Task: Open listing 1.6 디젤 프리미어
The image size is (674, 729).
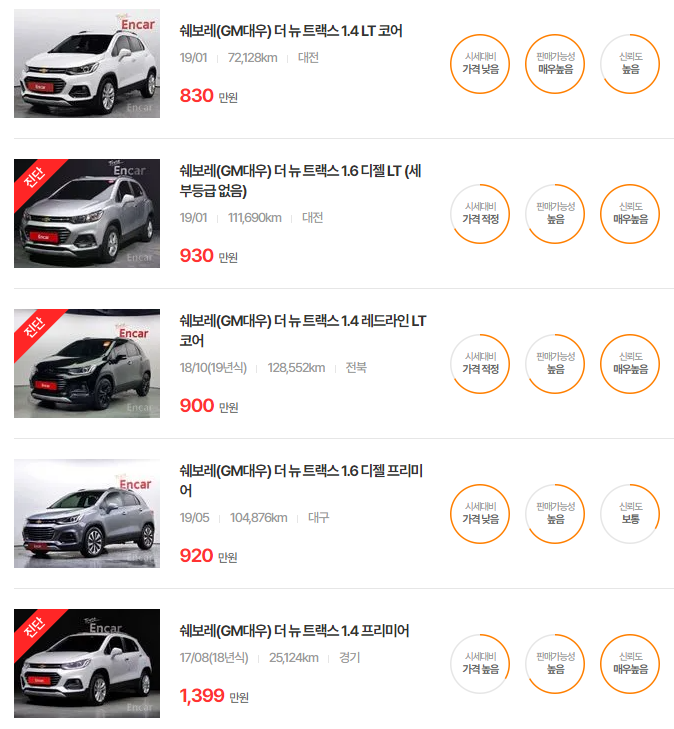Action: coord(302,480)
